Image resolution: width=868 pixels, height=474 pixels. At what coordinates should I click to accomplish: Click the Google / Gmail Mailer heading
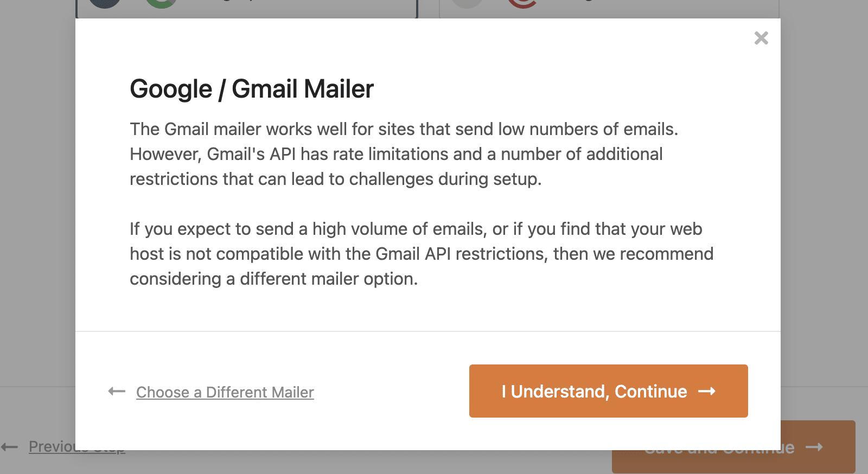[x=251, y=88]
